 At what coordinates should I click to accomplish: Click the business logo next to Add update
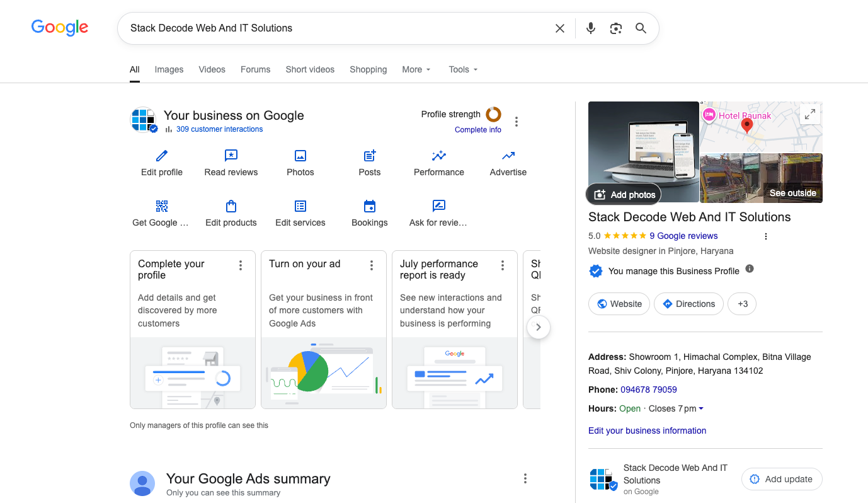(x=603, y=479)
